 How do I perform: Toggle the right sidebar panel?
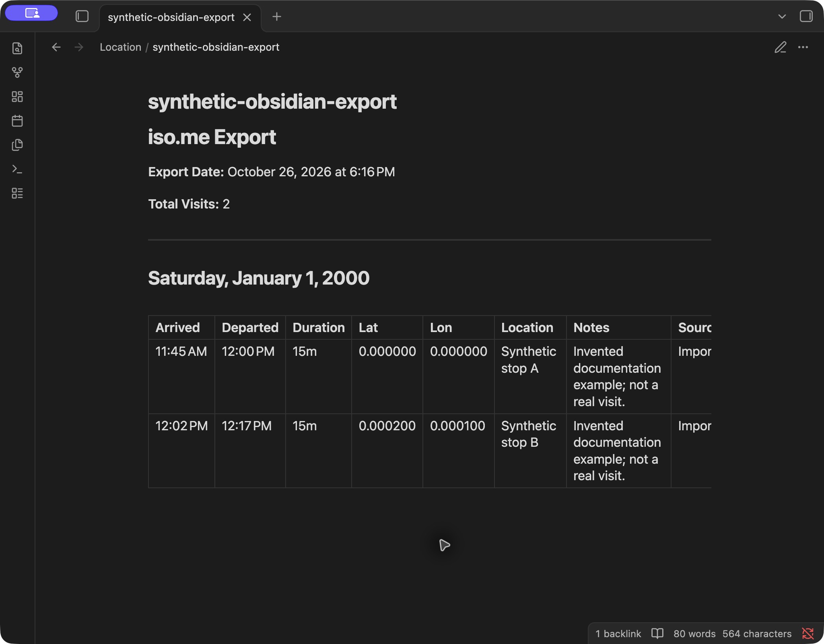pyautogui.click(x=806, y=17)
